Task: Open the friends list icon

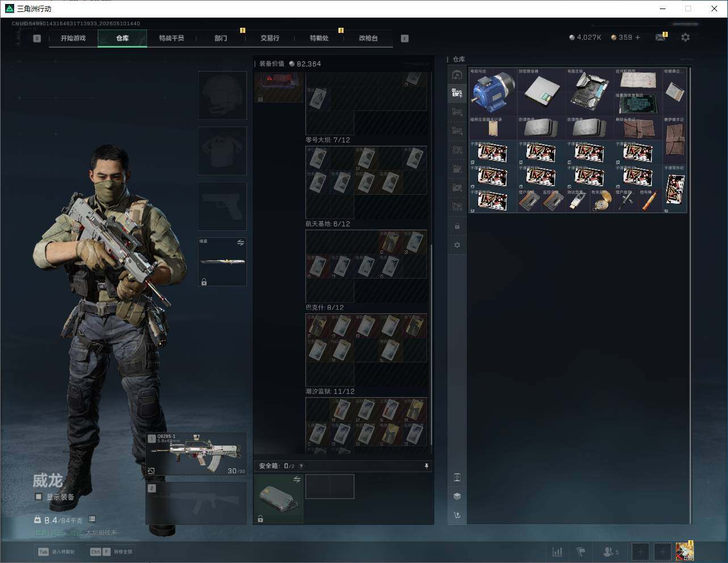Action: pos(611,552)
